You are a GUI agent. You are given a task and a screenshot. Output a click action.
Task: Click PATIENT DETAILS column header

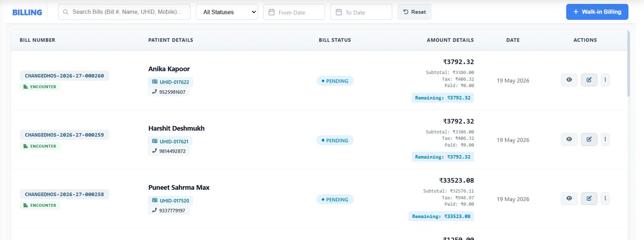[x=171, y=40]
